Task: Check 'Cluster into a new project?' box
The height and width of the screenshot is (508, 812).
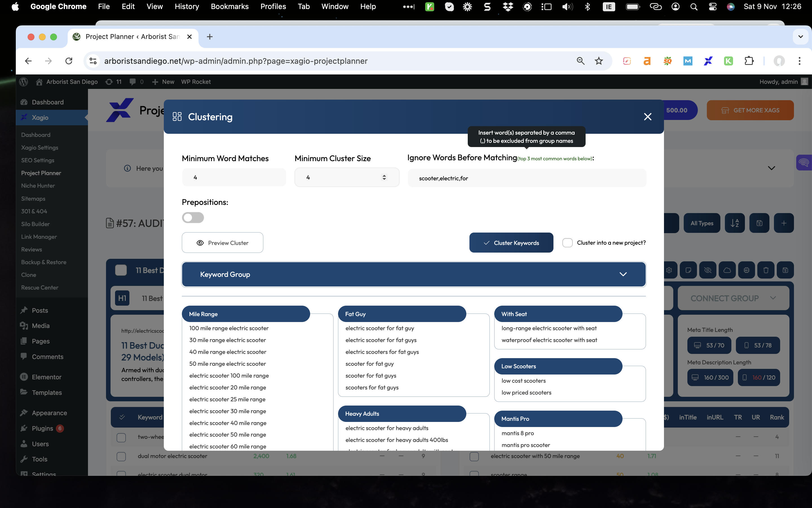Action: 567,243
